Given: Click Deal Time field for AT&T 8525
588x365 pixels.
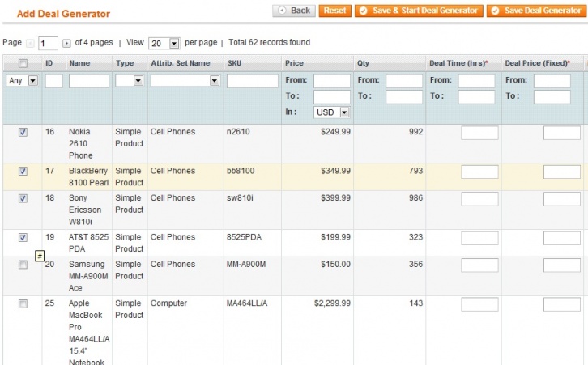Looking at the screenshot, I should click(479, 238).
